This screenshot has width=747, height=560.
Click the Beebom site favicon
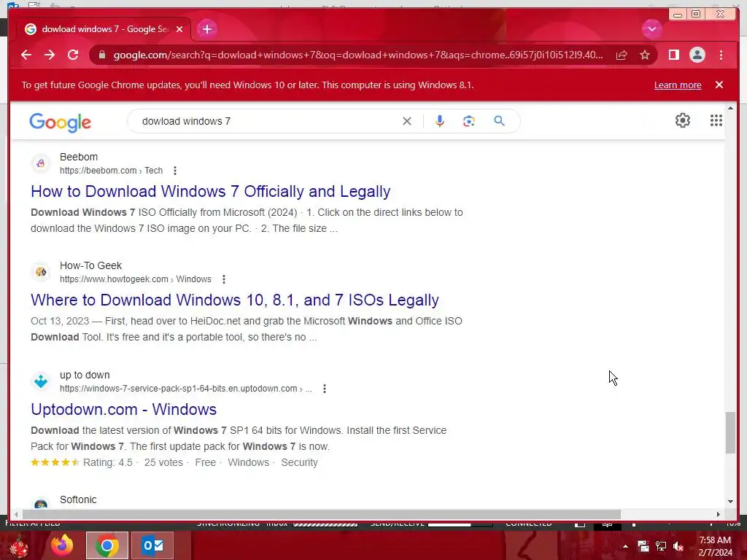coord(41,163)
